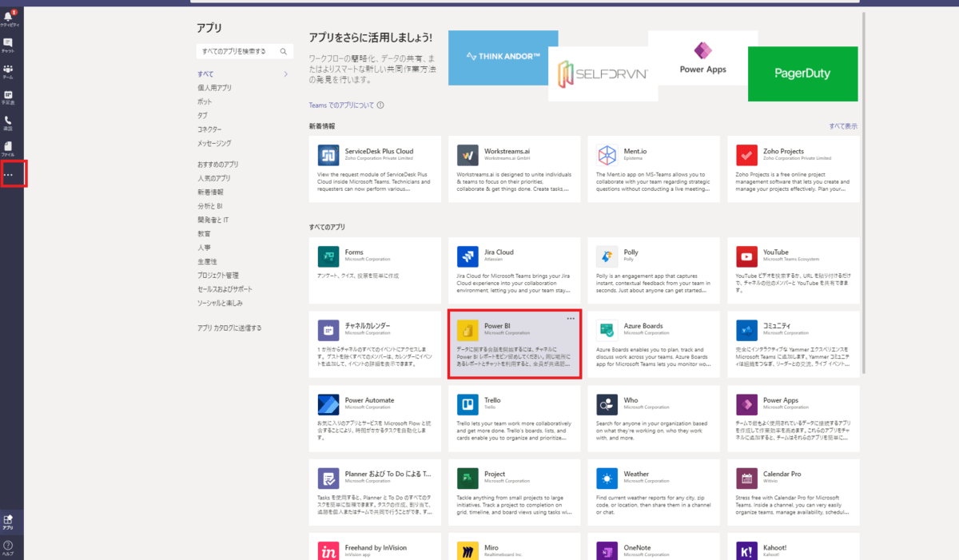Viewport: 959px width, 560px height.
Task: Select 教育 category
Action: coord(204,234)
